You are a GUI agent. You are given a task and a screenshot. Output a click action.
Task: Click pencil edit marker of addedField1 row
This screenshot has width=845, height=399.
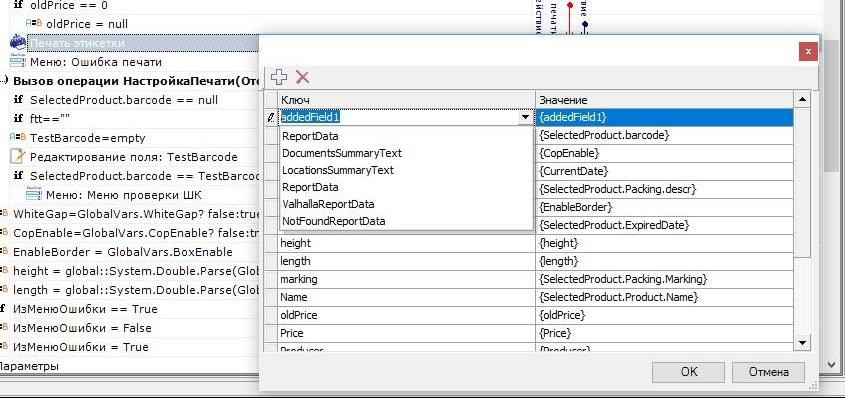[271, 117]
